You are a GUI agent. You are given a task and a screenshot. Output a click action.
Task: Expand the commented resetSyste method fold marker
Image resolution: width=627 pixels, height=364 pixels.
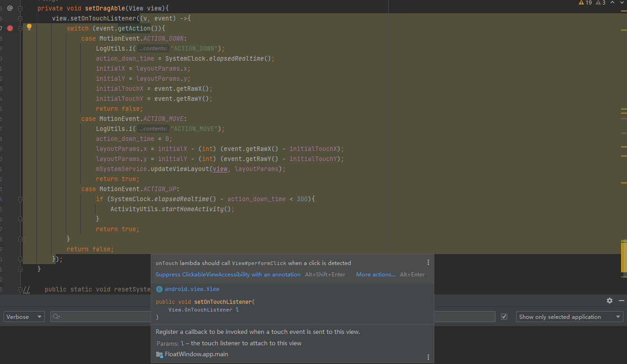(x=21, y=289)
